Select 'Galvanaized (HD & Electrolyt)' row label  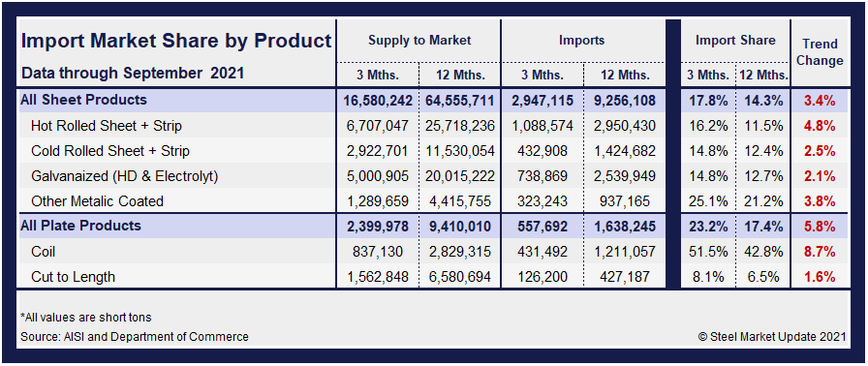click(125, 176)
